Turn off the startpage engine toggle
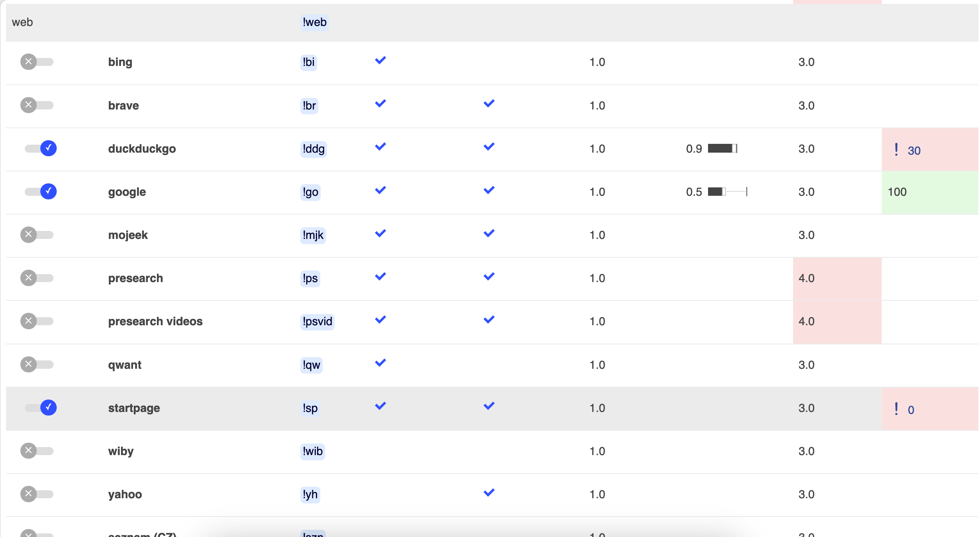The image size is (980, 537). click(x=40, y=408)
